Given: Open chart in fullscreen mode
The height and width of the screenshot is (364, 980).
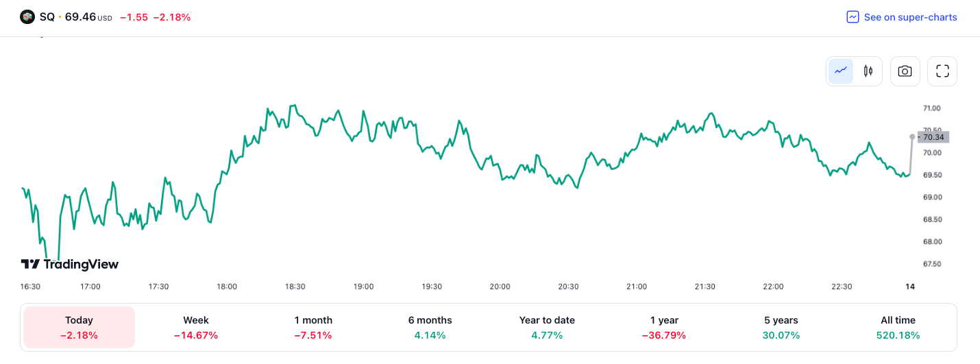Looking at the screenshot, I should [942, 71].
